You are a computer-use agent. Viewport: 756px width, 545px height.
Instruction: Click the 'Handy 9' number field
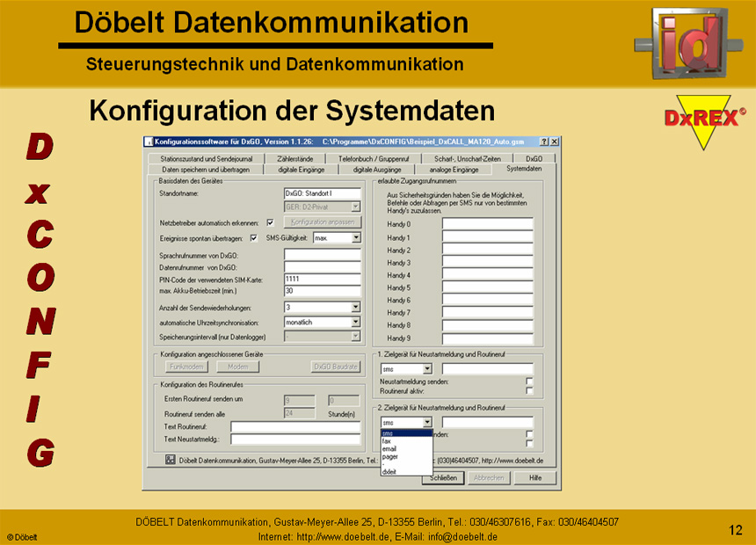pyautogui.click(x=488, y=338)
